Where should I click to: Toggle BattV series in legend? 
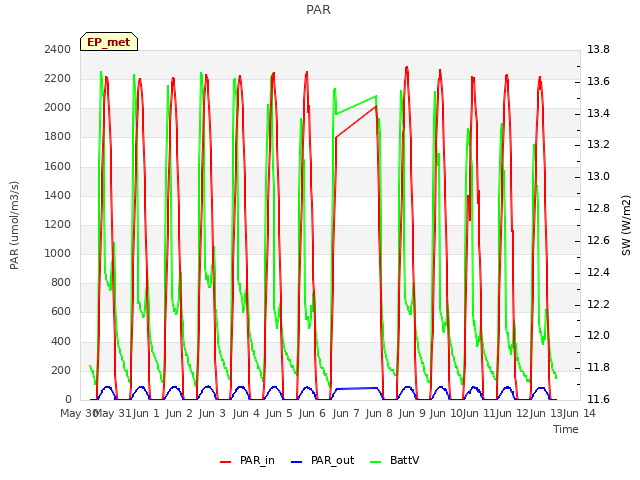pos(394,460)
